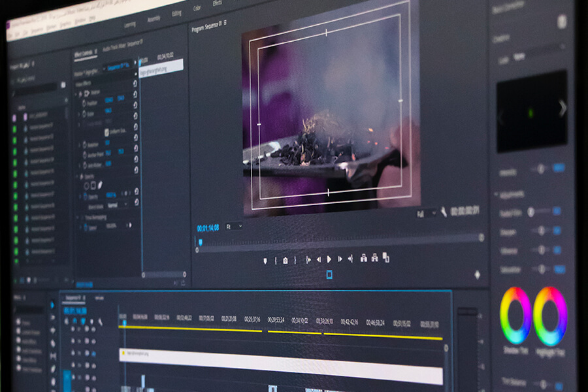
Task: Switch to the Color workspace tab
Action: (197, 8)
